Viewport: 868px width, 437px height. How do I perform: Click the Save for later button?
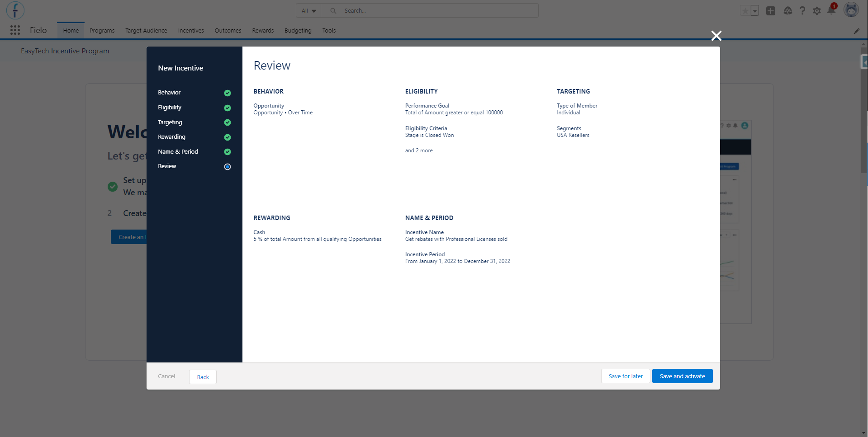[626, 376]
